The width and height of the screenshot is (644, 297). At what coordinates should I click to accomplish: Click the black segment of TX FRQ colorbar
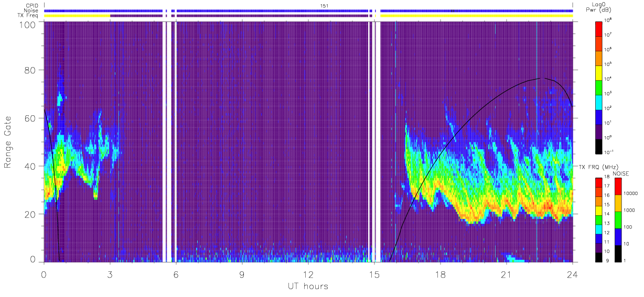pyautogui.click(x=599, y=257)
